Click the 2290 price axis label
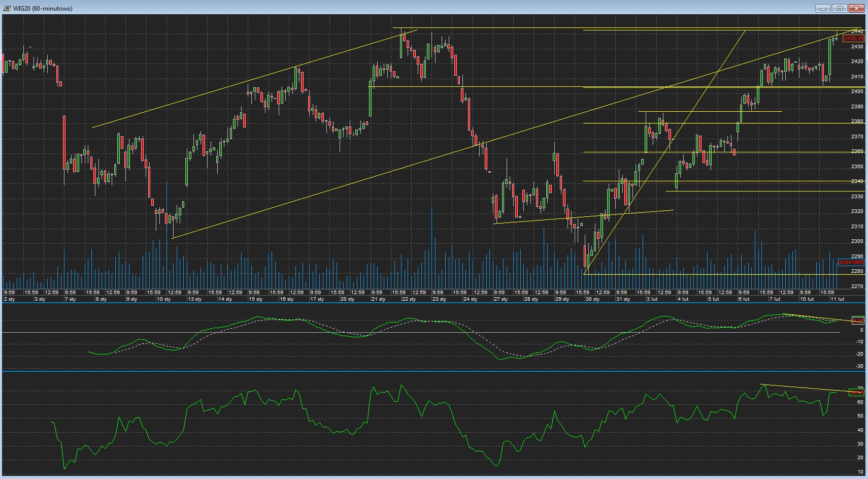868x479 pixels. [857, 257]
